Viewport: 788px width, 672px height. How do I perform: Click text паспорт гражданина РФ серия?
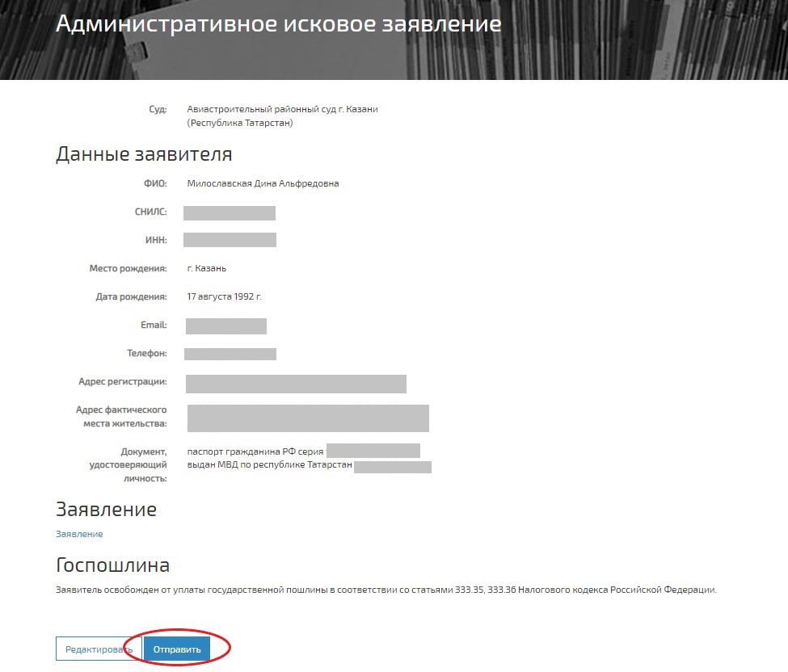pyautogui.click(x=255, y=451)
